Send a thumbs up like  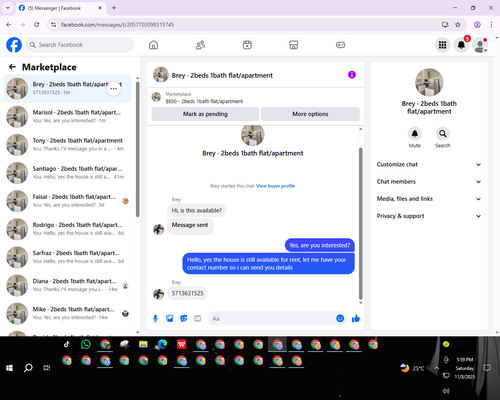(356, 319)
